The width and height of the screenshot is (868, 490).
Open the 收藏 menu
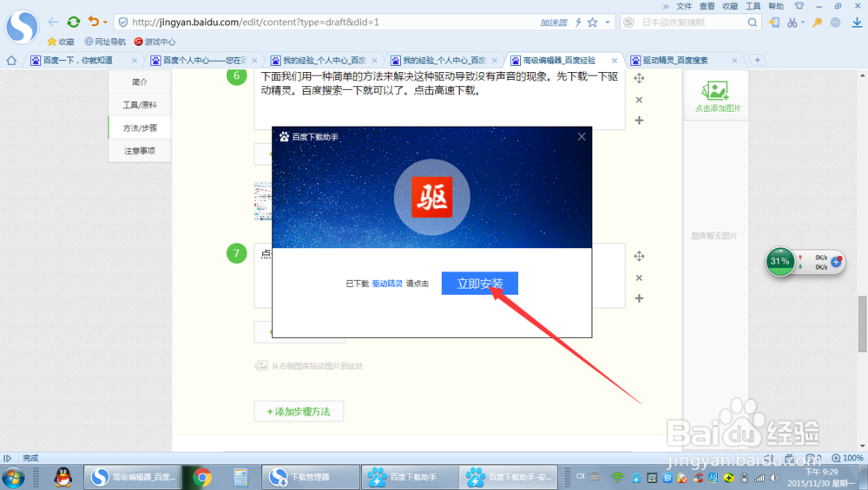[730, 6]
